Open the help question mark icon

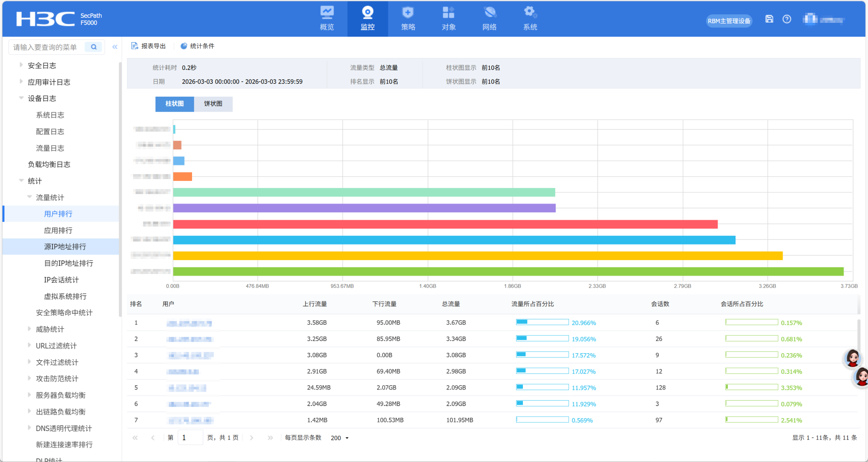coord(787,19)
